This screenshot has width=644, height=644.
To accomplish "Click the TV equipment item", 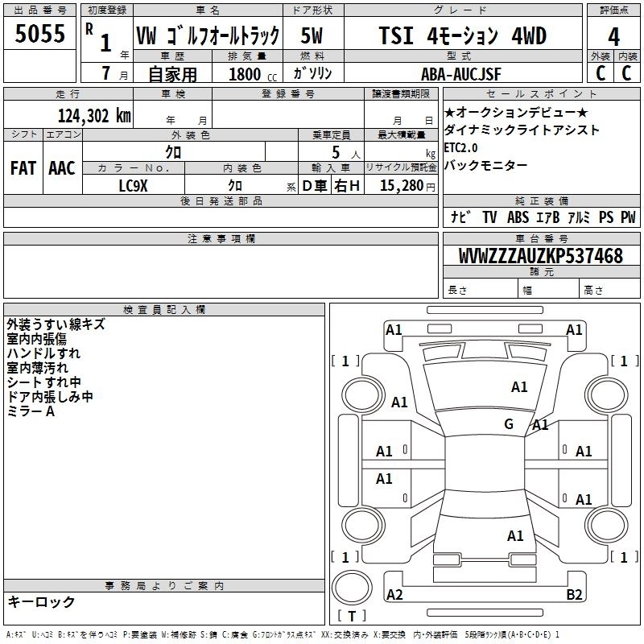I will pos(489,217).
